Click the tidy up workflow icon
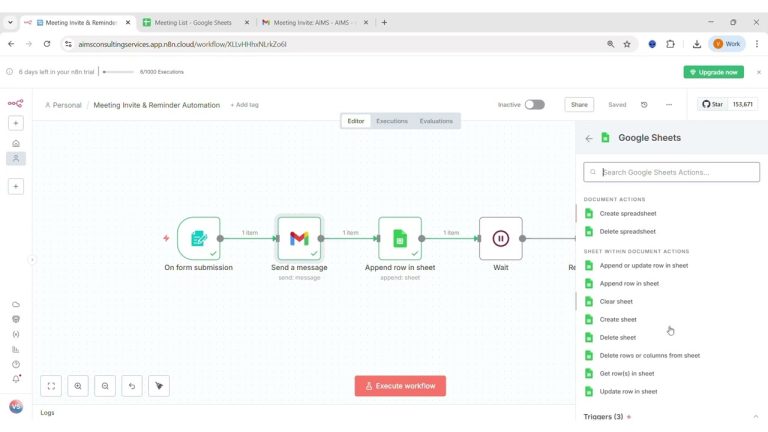Screen dimensions: 768x432 click(x=159, y=386)
